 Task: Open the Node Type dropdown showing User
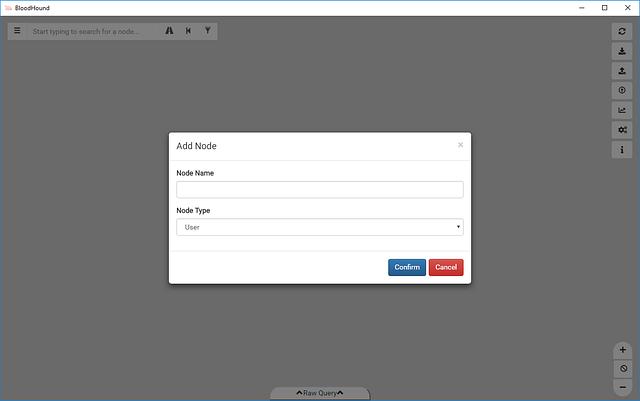(320, 227)
